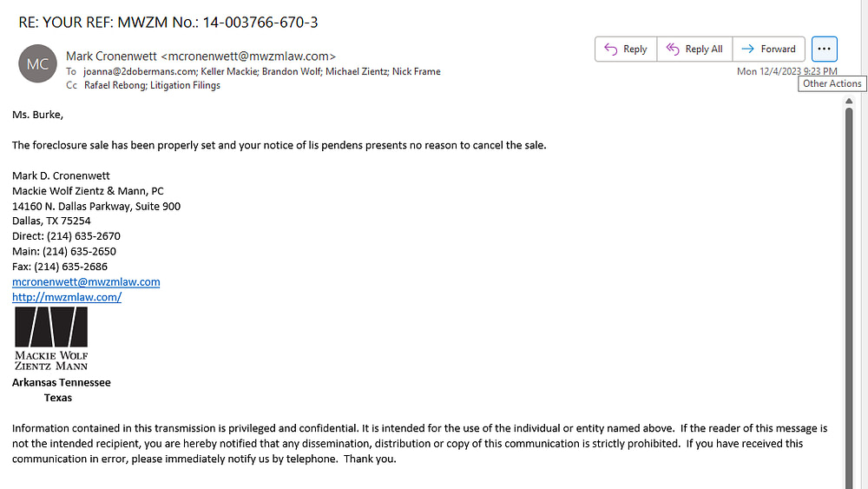This screenshot has height=489, width=868.
Task: Open the mcronenwett@mwzmlaw.com email link
Action: 86,282
